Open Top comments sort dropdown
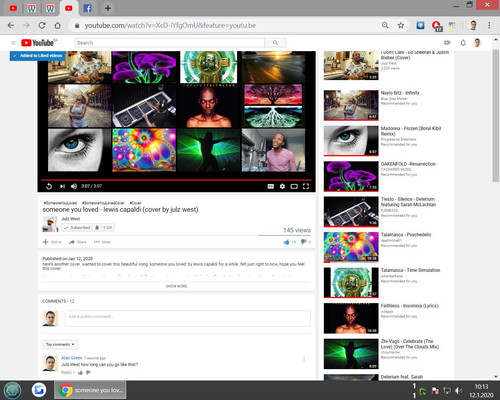 pyautogui.click(x=60, y=344)
